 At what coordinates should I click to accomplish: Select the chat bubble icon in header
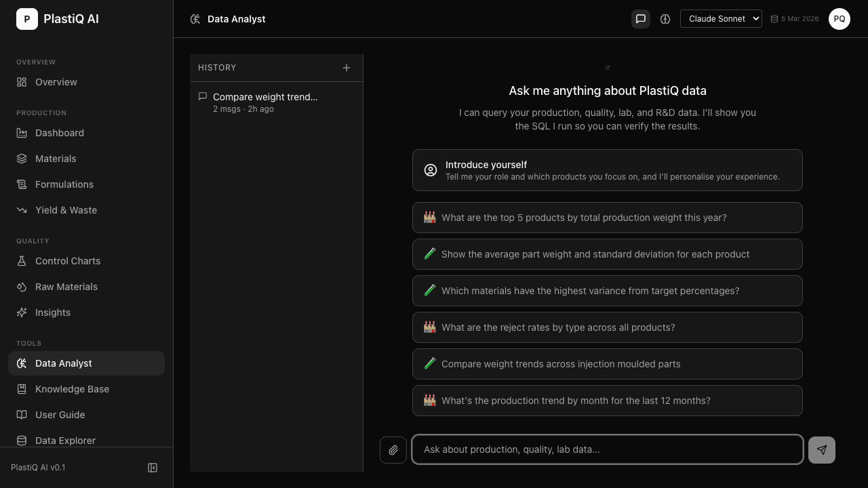640,19
